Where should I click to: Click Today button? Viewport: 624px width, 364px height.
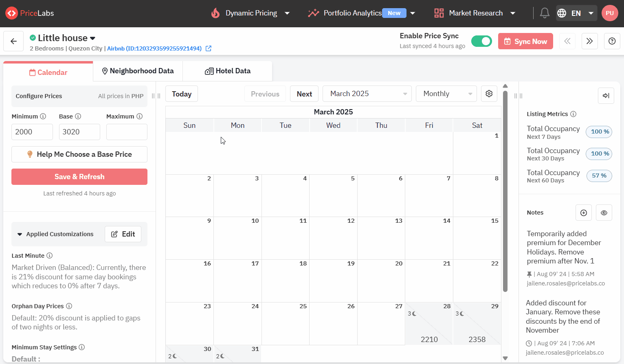click(182, 94)
